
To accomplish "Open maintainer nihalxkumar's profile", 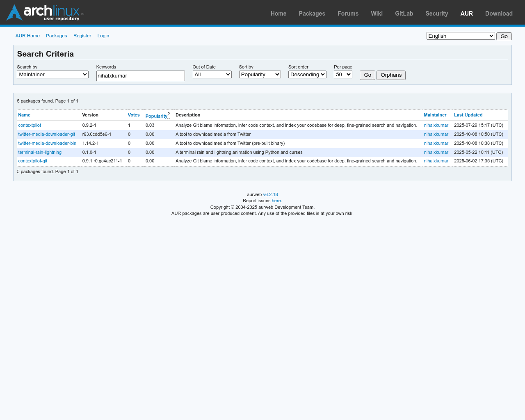I will pos(436,125).
